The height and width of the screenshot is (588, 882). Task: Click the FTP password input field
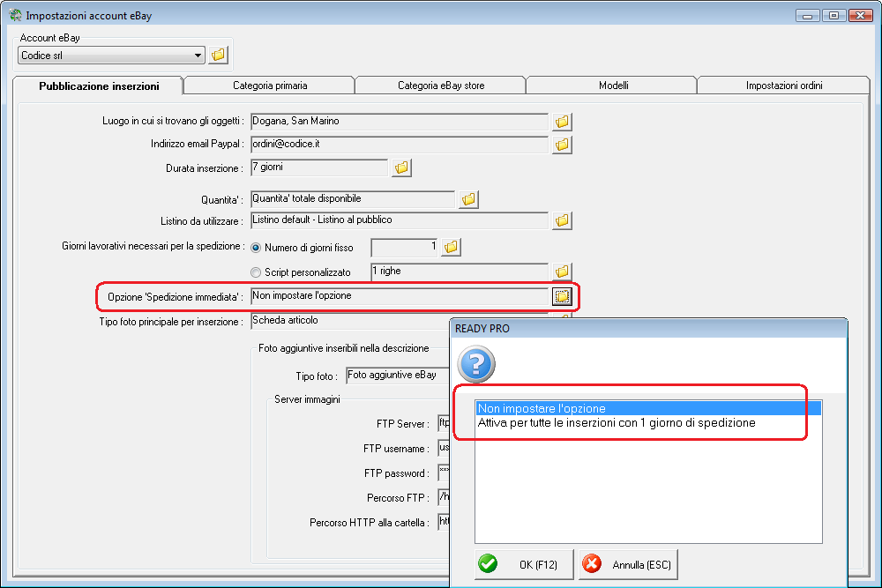coord(444,473)
